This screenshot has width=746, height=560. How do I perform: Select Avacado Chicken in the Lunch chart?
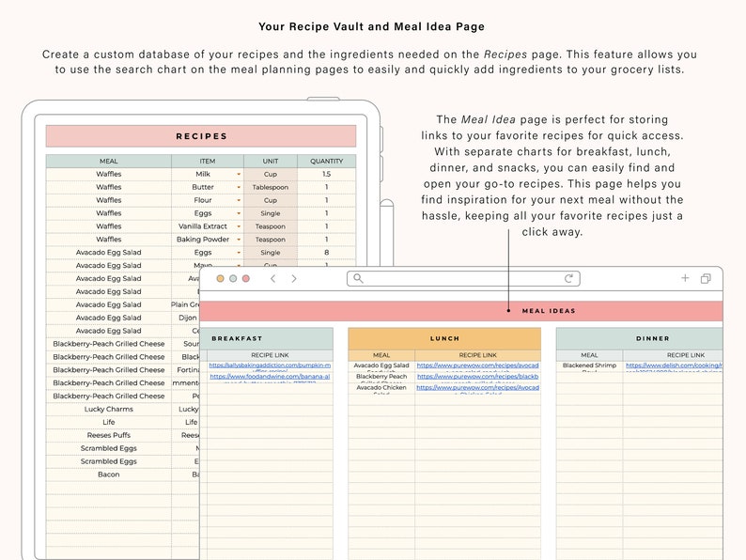pyautogui.click(x=381, y=388)
